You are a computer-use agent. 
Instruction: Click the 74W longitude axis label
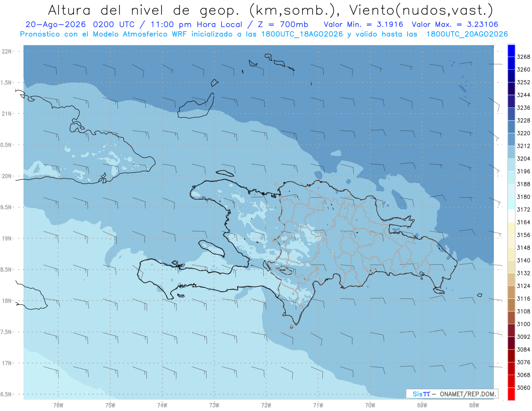pos(162,405)
